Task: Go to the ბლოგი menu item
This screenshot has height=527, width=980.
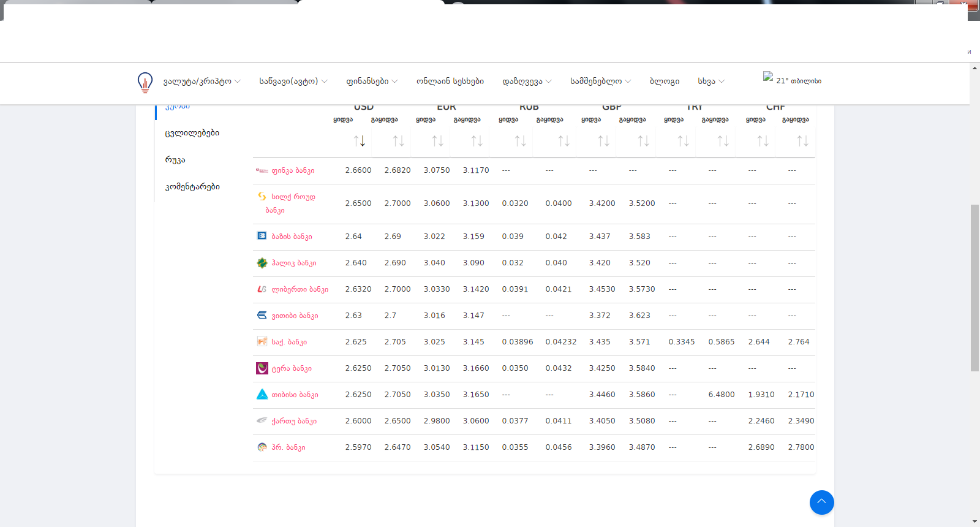Action: 664,82
